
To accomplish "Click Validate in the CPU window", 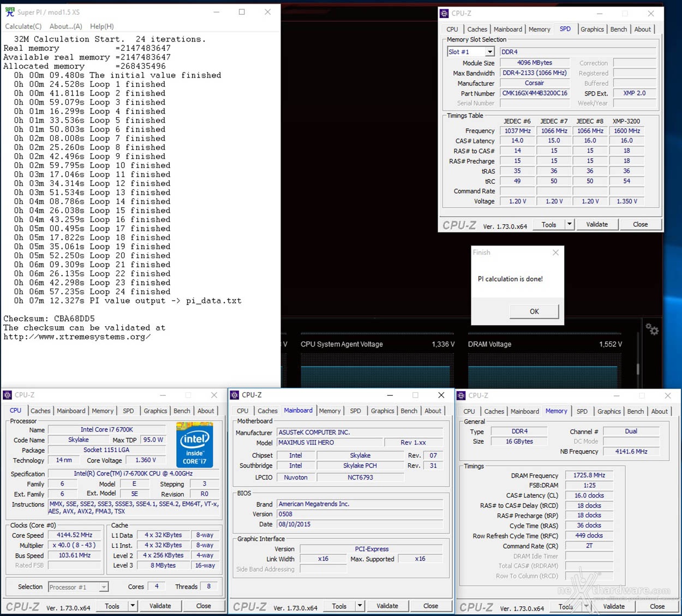I will click(x=160, y=606).
